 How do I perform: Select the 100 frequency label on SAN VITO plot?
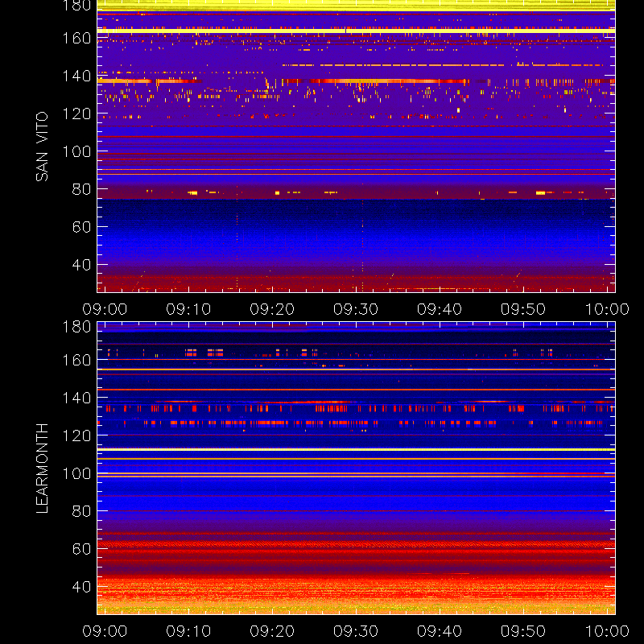tap(76, 151)
